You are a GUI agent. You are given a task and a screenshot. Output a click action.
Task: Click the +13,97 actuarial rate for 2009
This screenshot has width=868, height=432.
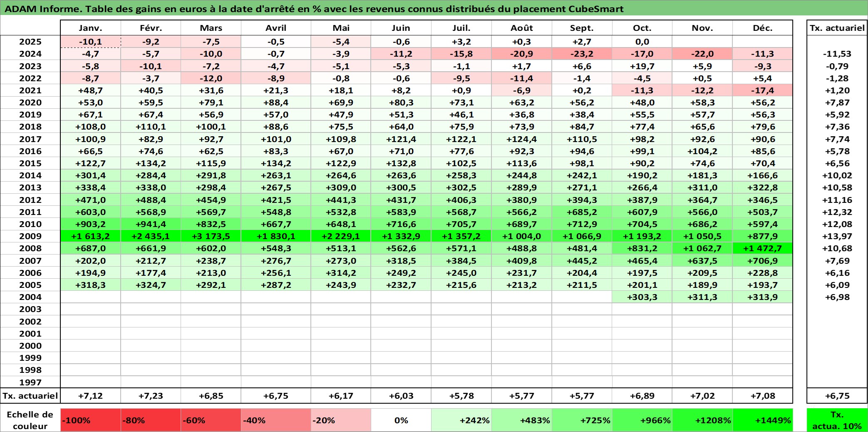[x=837, y=236]
